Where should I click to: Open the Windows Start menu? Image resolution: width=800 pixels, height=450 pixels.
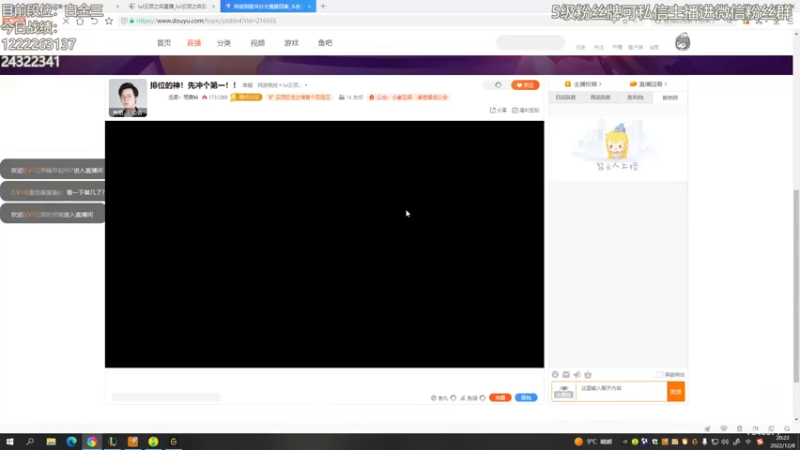pyautogui.click(x=9, y=442)
